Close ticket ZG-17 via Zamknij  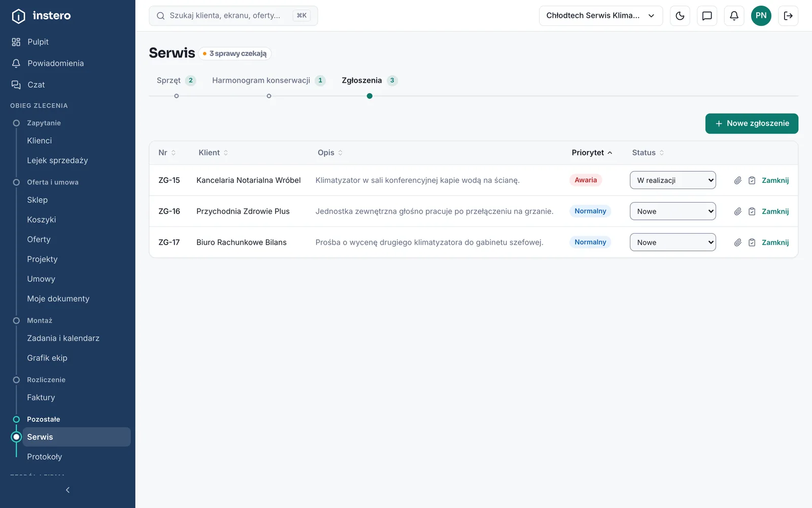click(775, 242)
